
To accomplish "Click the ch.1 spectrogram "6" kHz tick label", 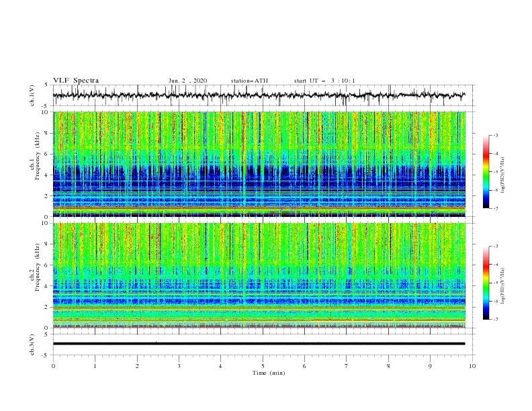I will [x=46, y=154].
